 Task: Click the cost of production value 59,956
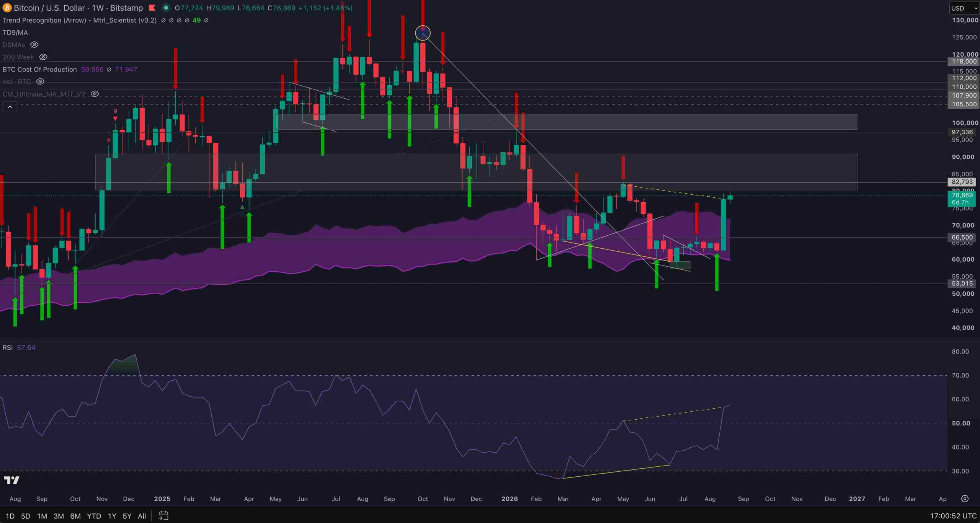tap(92, 69)
